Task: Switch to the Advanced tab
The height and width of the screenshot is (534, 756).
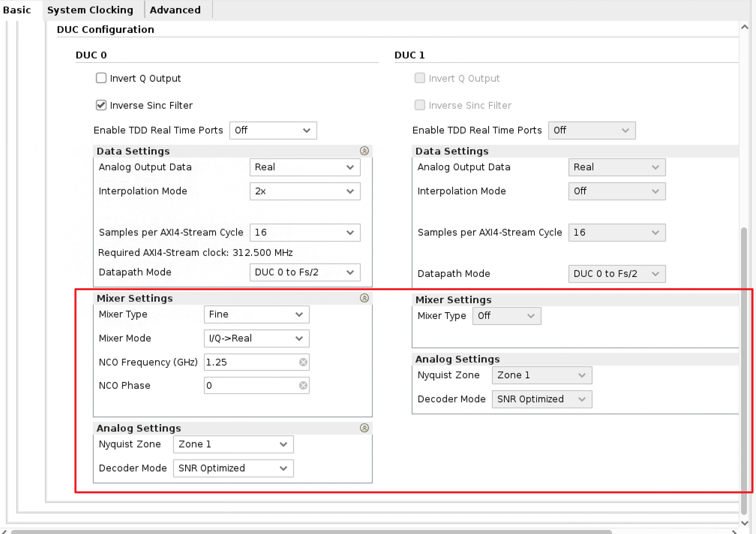Action: click(x=175, y=10)
